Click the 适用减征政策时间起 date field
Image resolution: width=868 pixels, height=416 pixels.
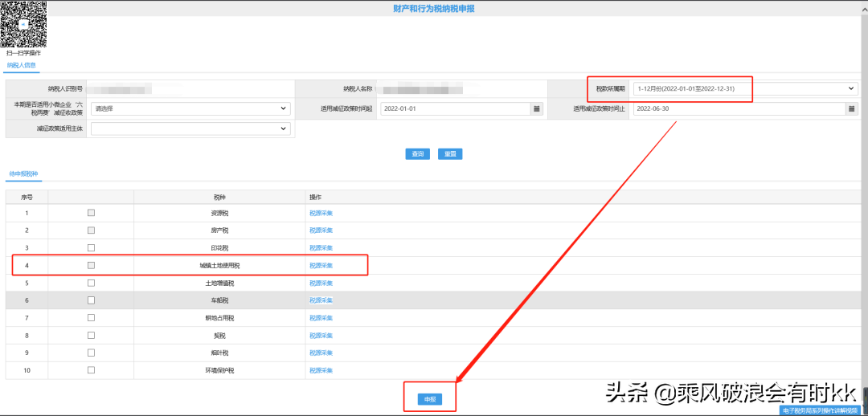click(454, 108)
